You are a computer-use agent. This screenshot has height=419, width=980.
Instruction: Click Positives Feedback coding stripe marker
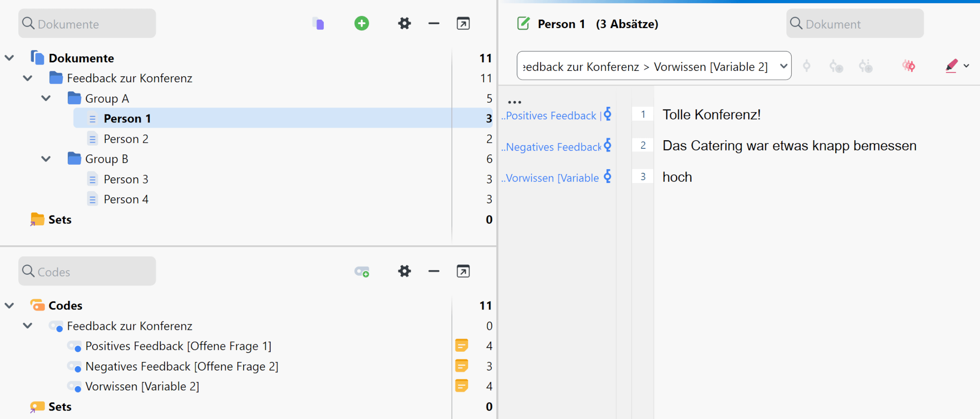[608, 114]
